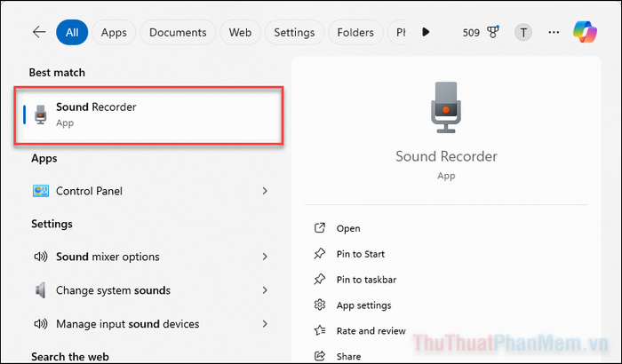The width and height of the screenshot is (622, 364).
Task: Open the Control Panel app result
Action: pyautogui.click(x=150, y=191)
